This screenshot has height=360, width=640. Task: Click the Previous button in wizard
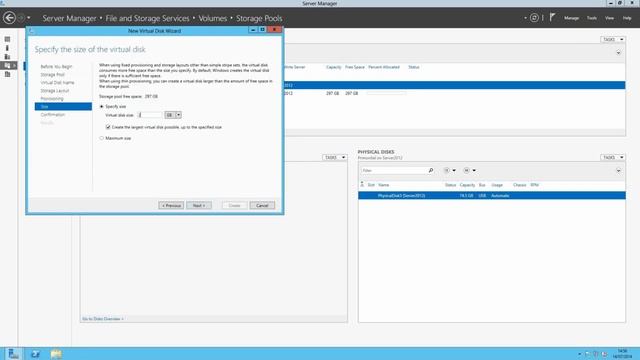coord(171,205)
